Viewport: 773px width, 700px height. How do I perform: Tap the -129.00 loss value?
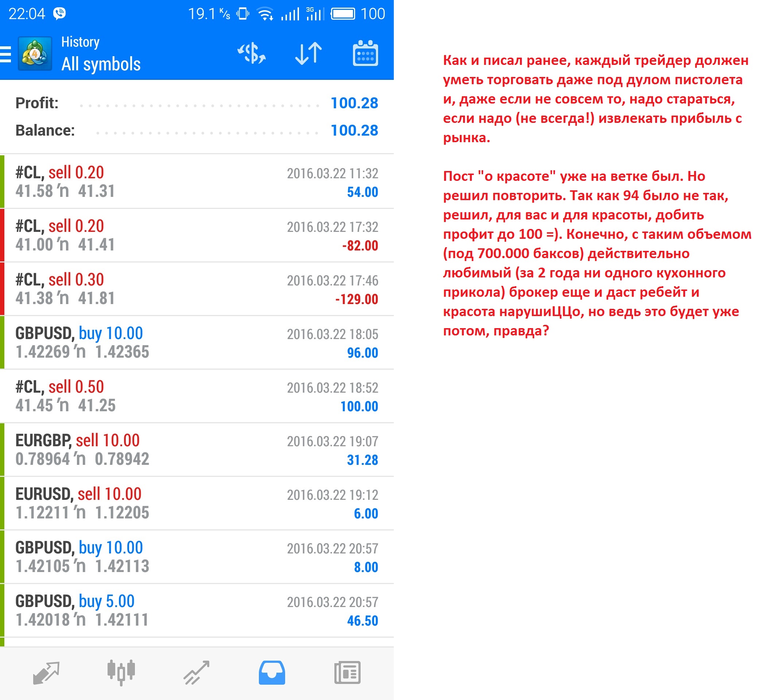click(x=357, y=299)
